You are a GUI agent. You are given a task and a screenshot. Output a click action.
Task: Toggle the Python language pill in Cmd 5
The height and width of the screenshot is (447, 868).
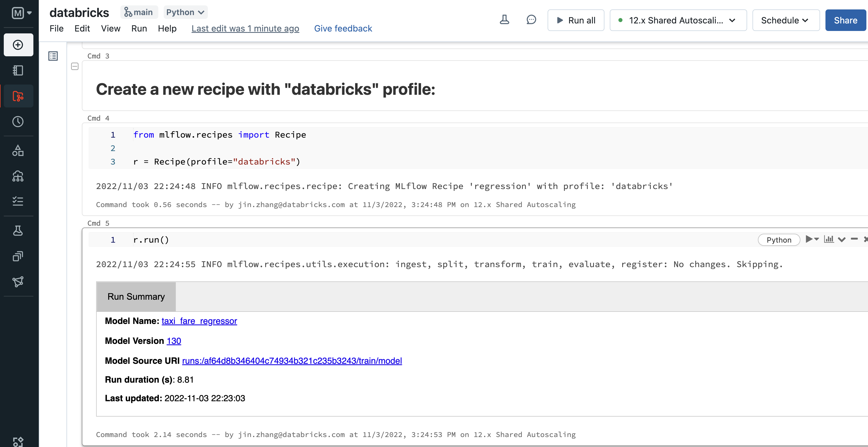coord(779,240)
